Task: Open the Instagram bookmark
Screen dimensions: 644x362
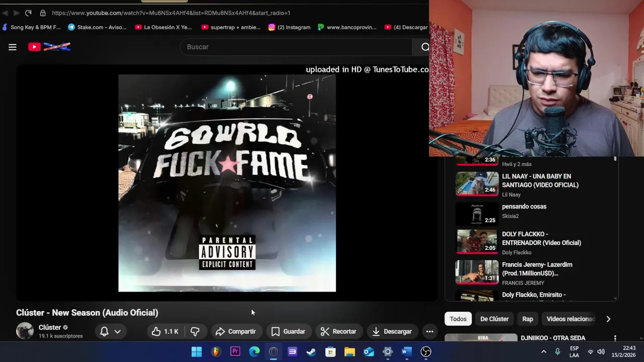Action: 289,27
